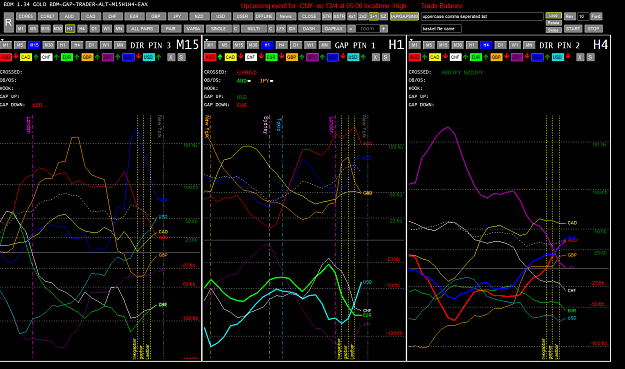The height and width of the screenshot is (369, 625).
Task: Select the CORE7 basket button
Action: (47, 16)
